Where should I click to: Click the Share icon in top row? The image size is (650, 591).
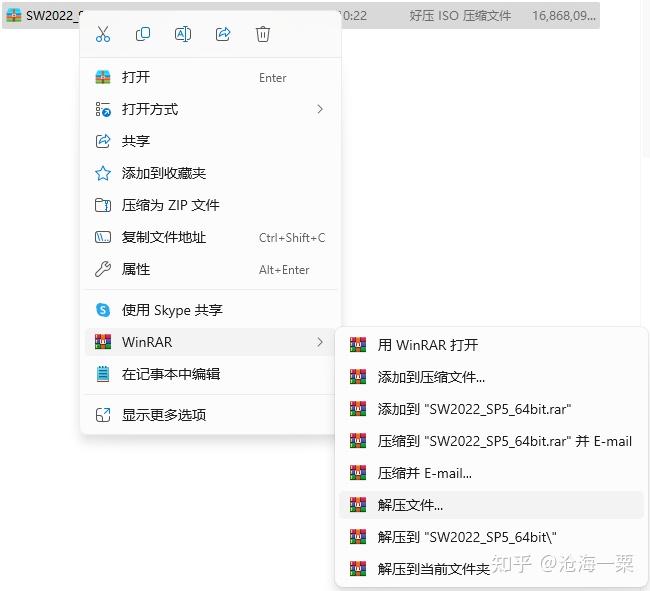[x=223, y=34]
